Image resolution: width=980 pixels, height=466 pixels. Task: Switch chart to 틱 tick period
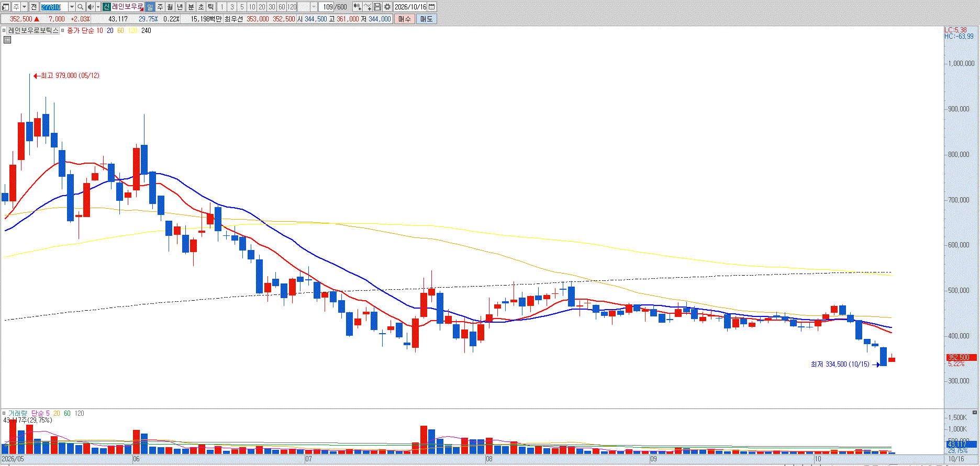pos(210,7)
